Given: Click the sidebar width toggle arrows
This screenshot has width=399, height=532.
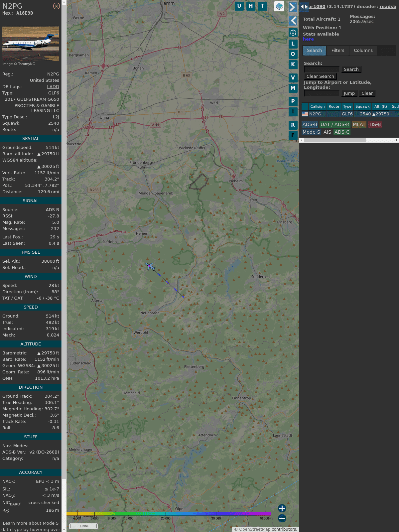Looking at the screenshot, I should click(304, 6).
